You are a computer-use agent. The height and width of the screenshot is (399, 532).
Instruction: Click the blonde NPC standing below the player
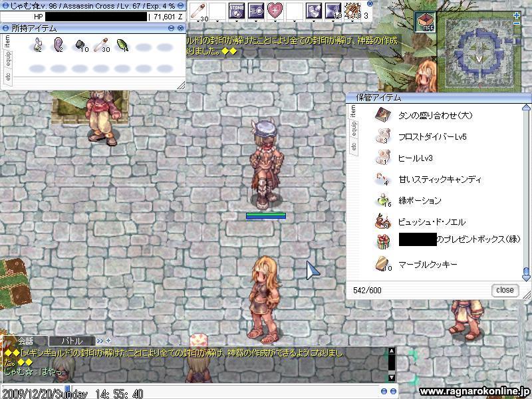pyautogui.click(x=265, y=299)
